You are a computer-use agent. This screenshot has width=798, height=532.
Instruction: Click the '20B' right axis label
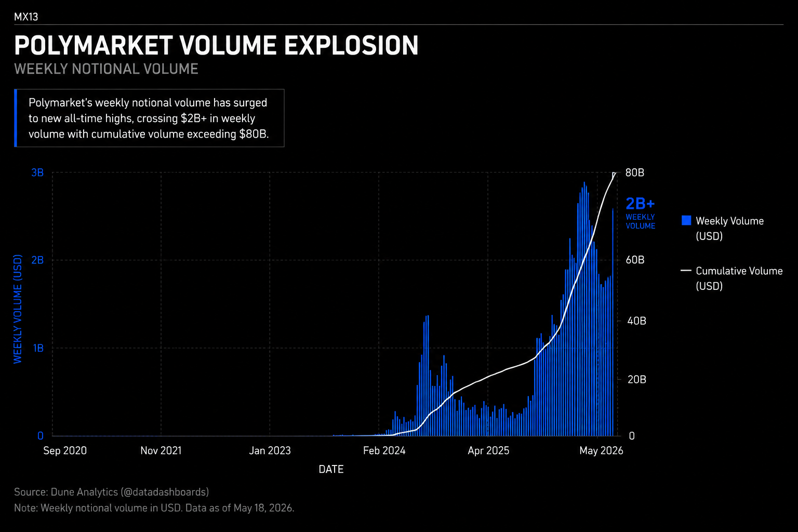click(x=636, y=380)
